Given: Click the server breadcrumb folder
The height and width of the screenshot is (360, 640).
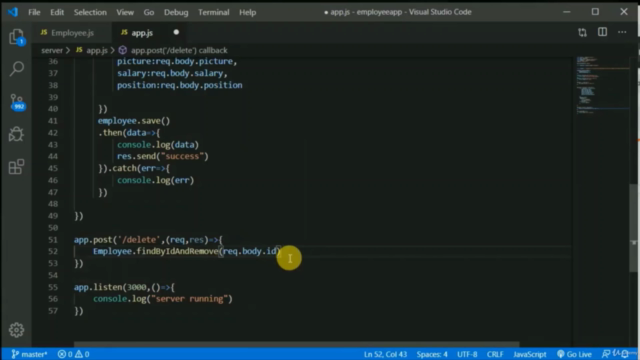Looking at the screenshot, I should (x=52, y=51).
